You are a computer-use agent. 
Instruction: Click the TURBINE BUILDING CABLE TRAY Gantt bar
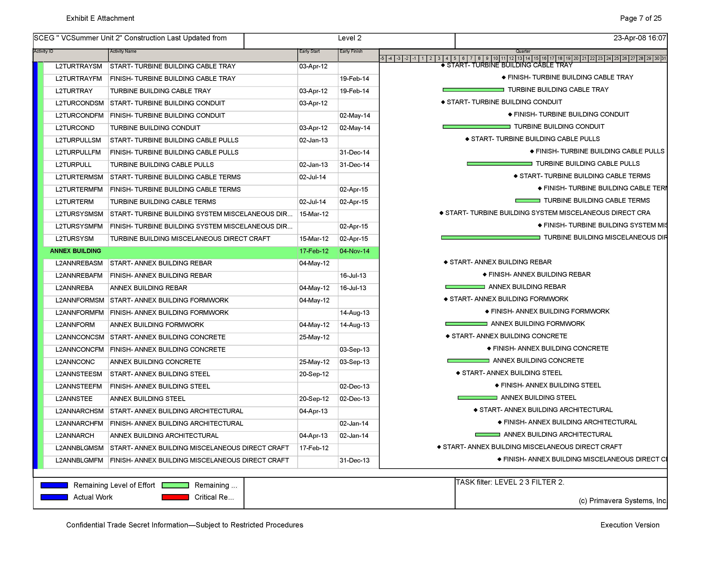pyautogui.click(x=473, y=90)
